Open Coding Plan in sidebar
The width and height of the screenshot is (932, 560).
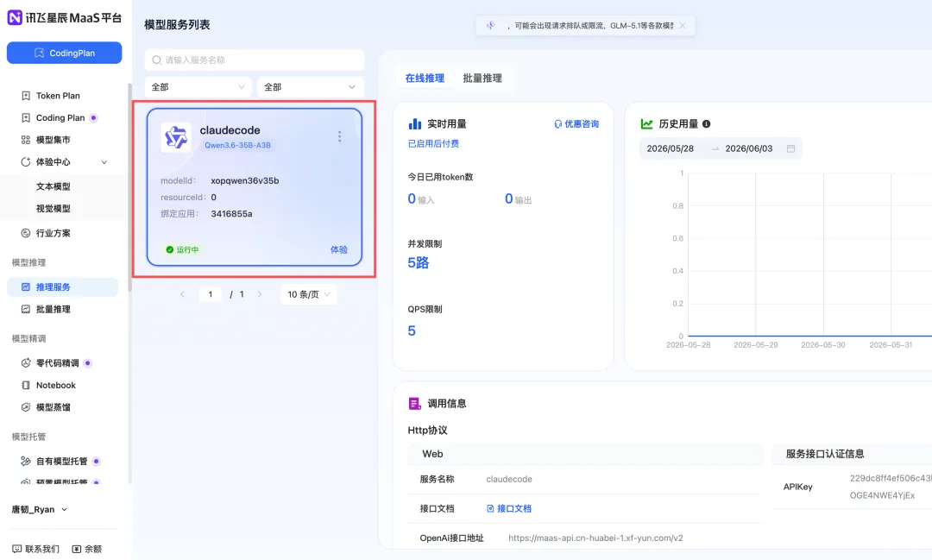[60, 117]
